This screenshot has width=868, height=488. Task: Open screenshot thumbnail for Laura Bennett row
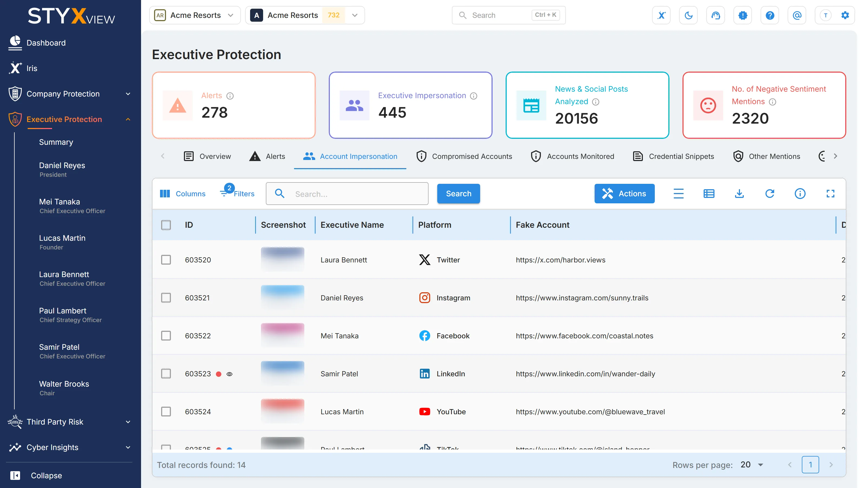282,259
